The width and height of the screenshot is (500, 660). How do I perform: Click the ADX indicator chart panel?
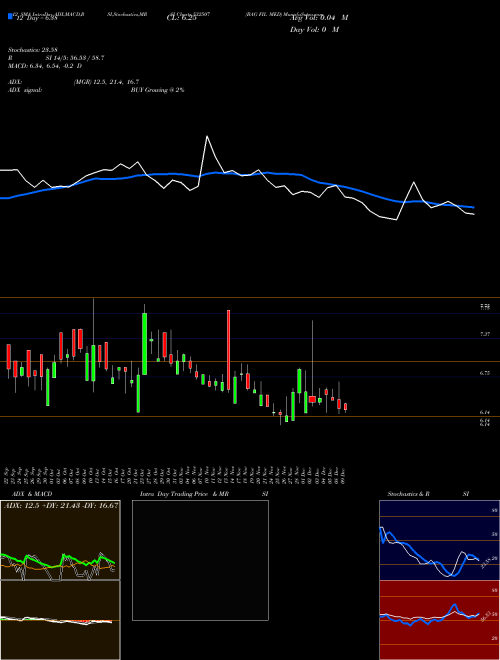pyautogui.click(x=60, y=540)
